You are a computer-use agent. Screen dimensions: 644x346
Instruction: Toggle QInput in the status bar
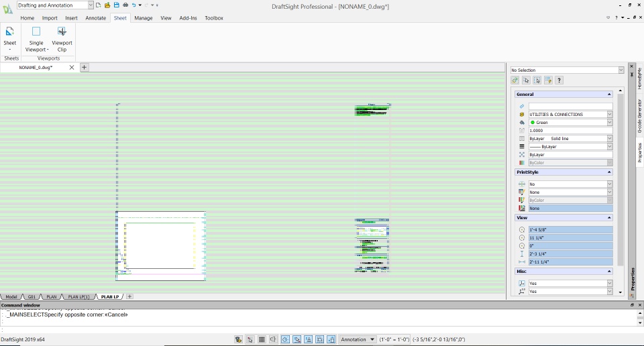[x=319, y=339]
